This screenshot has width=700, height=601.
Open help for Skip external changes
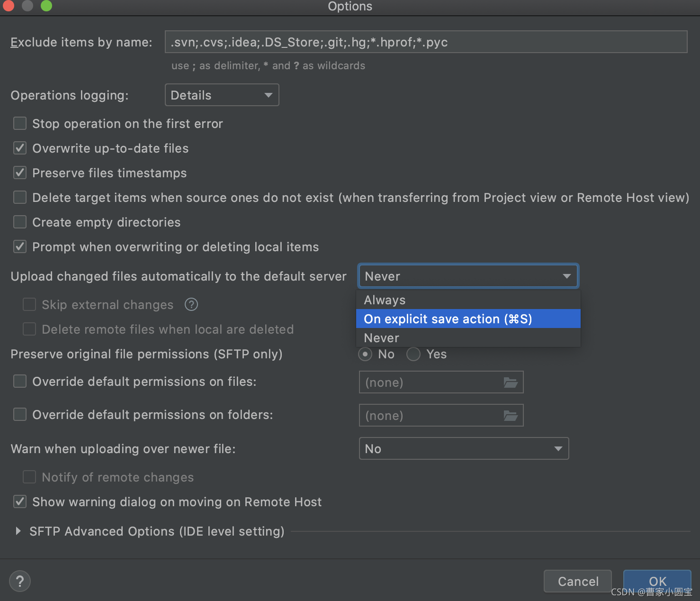point(191,304)
